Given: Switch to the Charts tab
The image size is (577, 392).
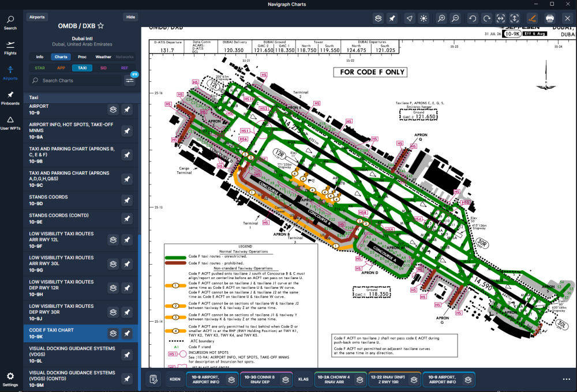Looking at the screenshot, I should [61, 57].
